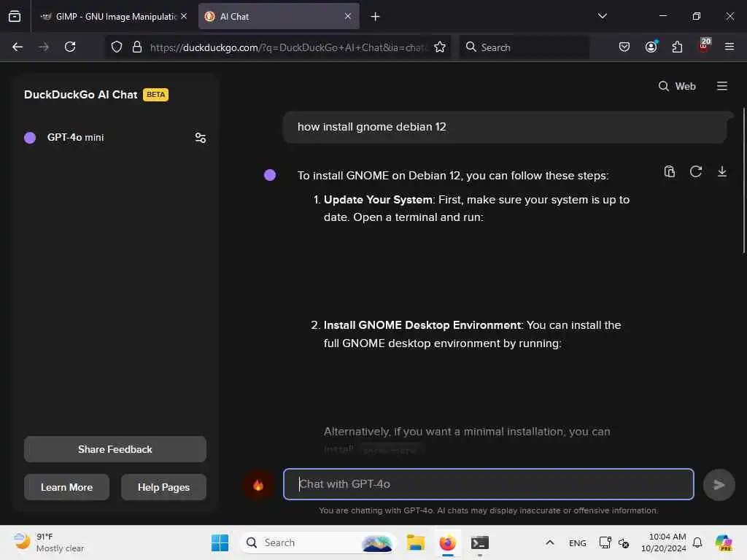
Task: Select the GPT-4o mini model entry
Action: click(75, 138)
